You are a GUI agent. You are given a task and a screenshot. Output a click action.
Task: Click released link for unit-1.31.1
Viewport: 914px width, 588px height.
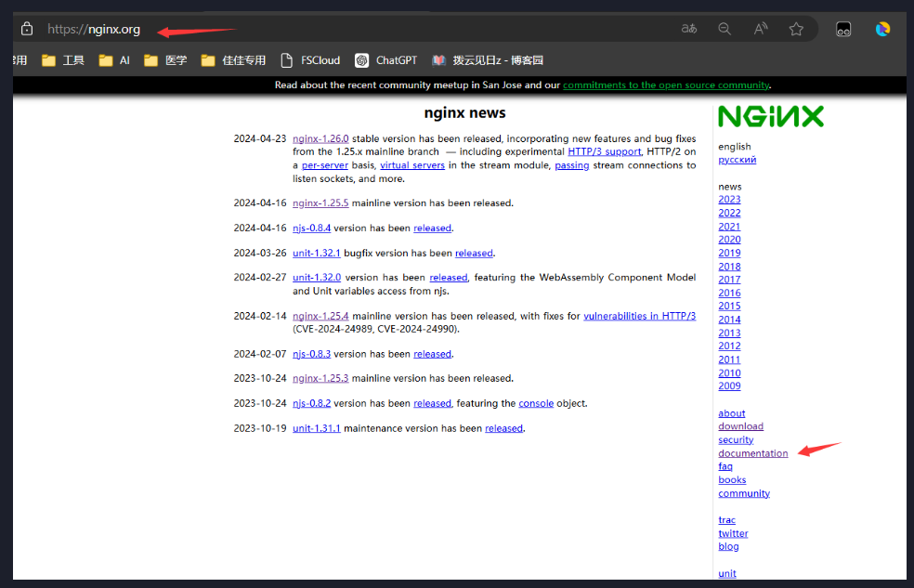pyautogui.click(x=503, y=428)
